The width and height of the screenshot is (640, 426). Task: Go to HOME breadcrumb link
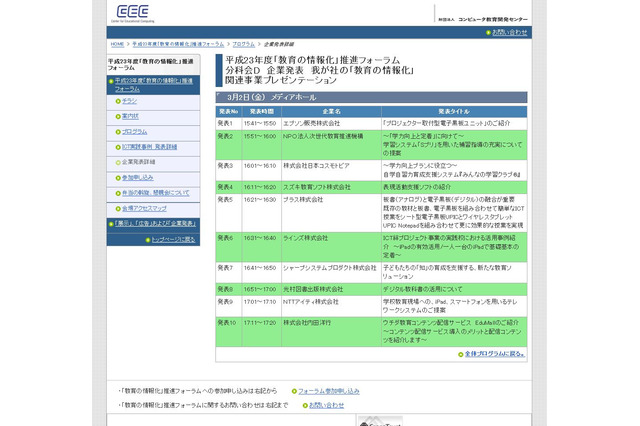(117, 44)
